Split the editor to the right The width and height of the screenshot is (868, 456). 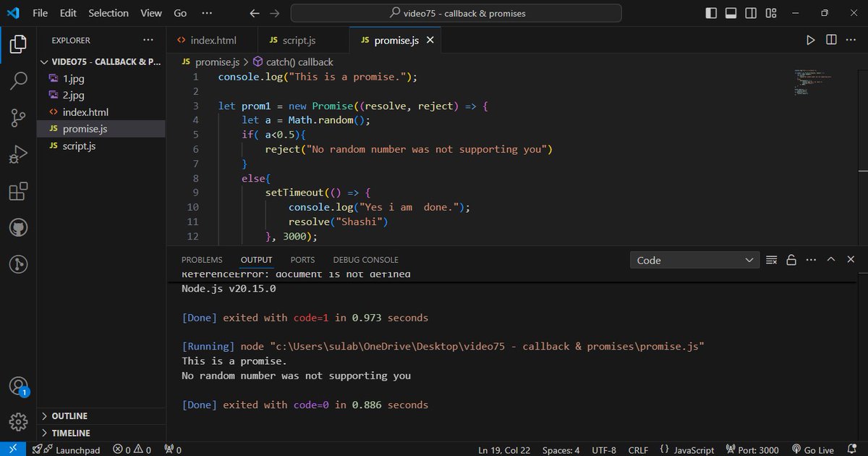(832, 41)
